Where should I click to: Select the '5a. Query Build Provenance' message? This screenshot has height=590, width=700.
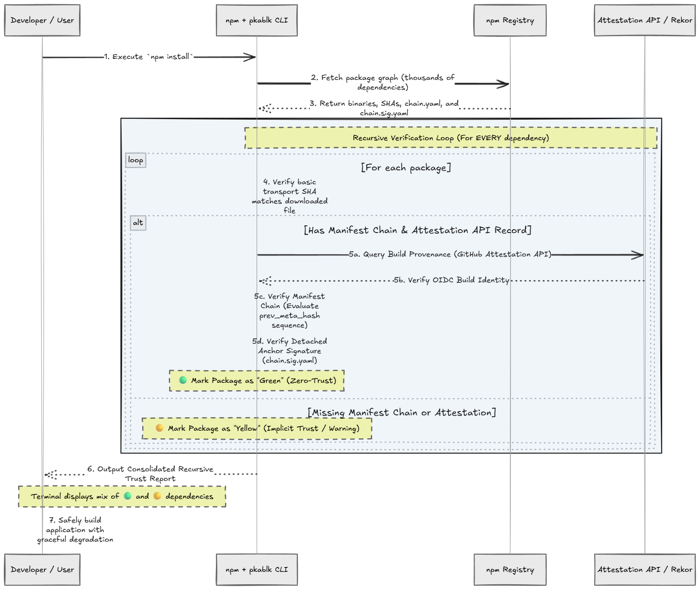click(x=450, y=255)
